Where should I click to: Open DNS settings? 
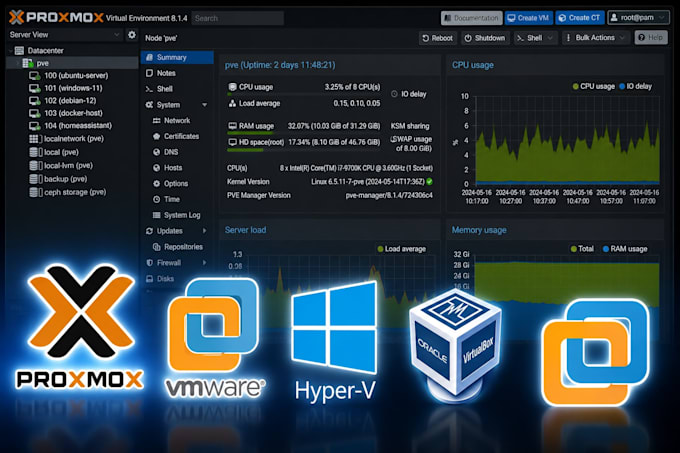pos(165,152)
